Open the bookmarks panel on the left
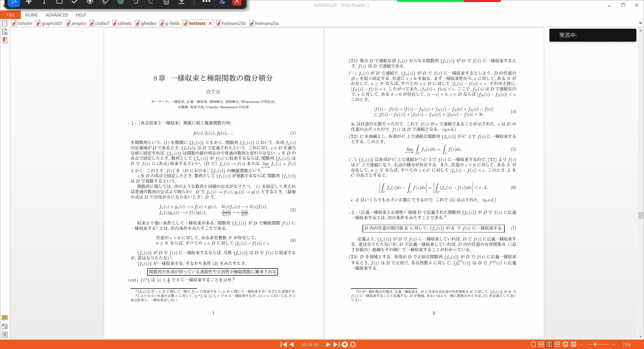 (x=5, y=40)
